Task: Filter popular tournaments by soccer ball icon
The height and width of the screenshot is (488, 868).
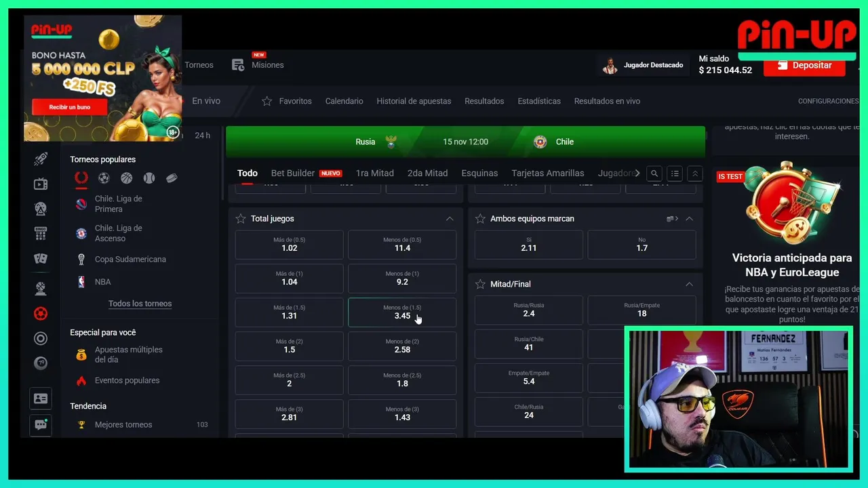Action: [x=104, y=178]
